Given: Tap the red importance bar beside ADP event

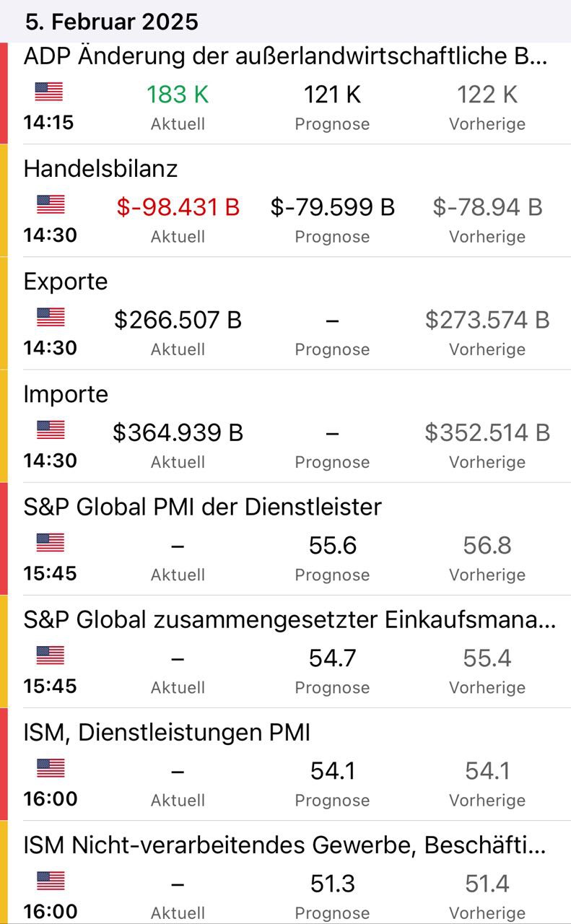Looking at the screenshot, I should 4,92.
